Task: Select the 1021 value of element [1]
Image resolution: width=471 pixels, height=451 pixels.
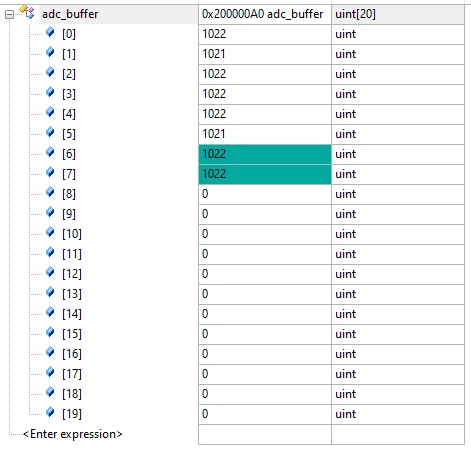Action: click(265, 54)
